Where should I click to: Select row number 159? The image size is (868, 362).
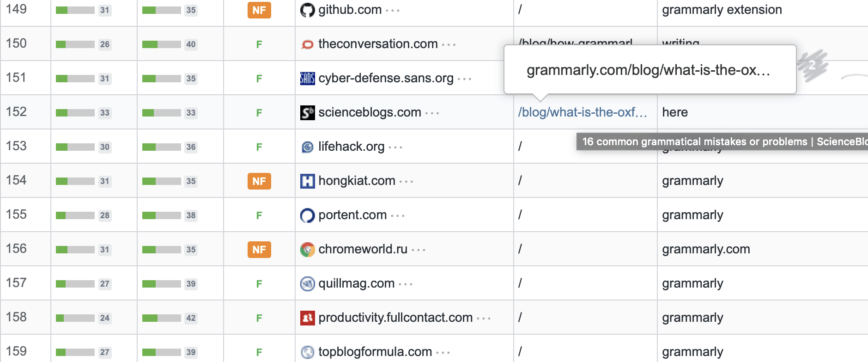(16, 351)
